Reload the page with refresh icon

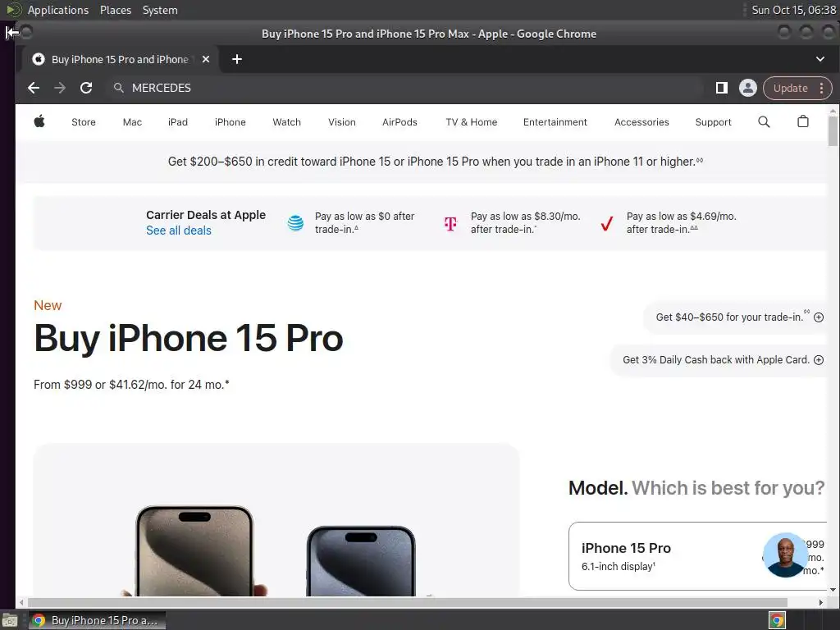[86, 88]
